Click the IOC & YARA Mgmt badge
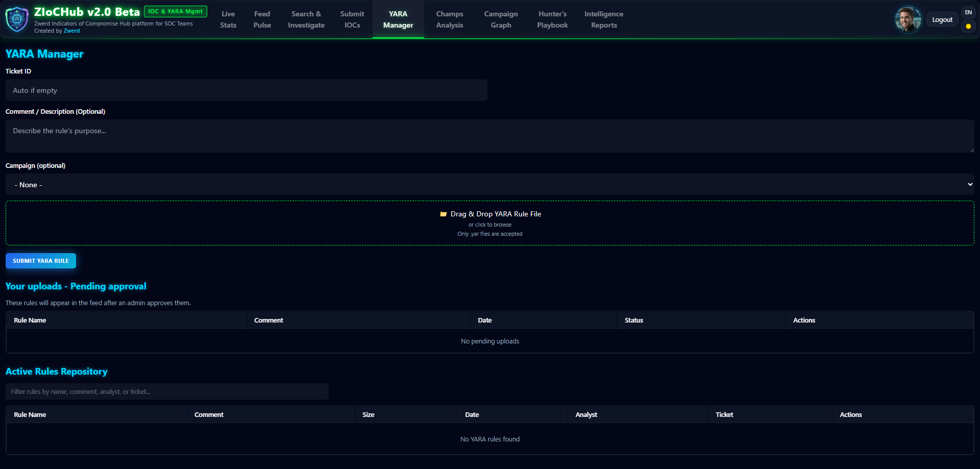The height and width of the screenshot is (469, 980). pos(175,11)
